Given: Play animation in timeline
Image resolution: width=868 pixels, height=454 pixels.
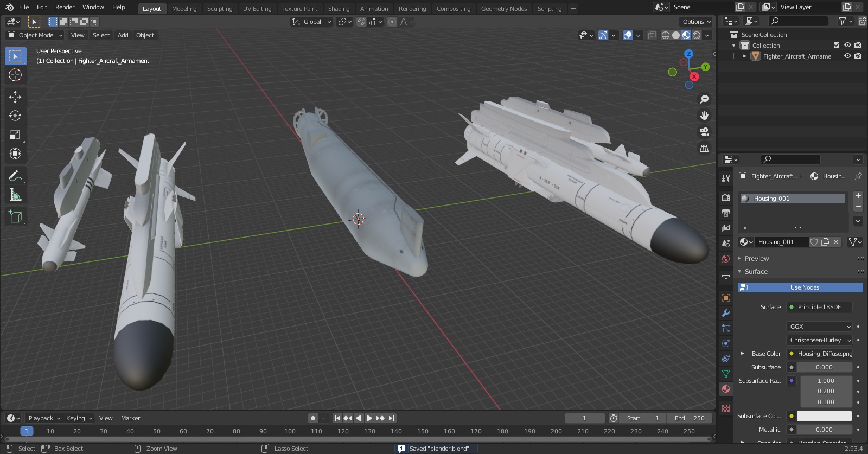Looking at the screenshot, I should pyautogui.click(x=369, y=418).
